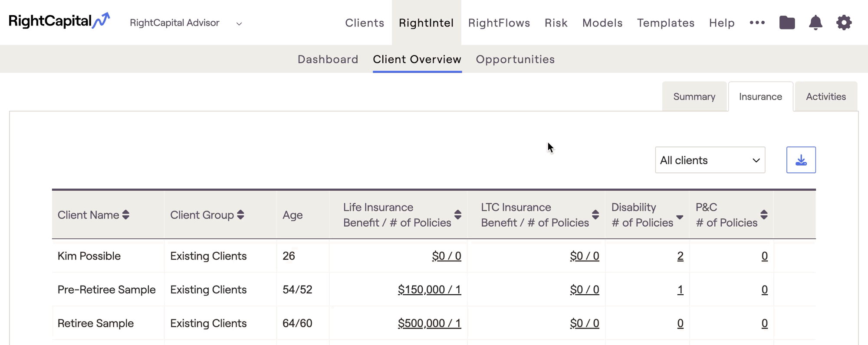Image resolution: width=868 pixels, height=345 pixels.
Task: Go to the Clients menu
Action: click(x=365, y=23)
